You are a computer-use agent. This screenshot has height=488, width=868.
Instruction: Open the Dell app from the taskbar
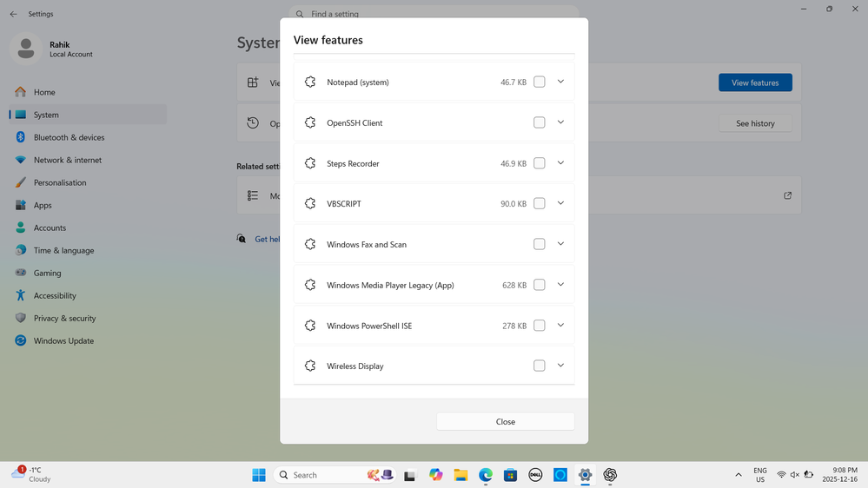(535, 475)
